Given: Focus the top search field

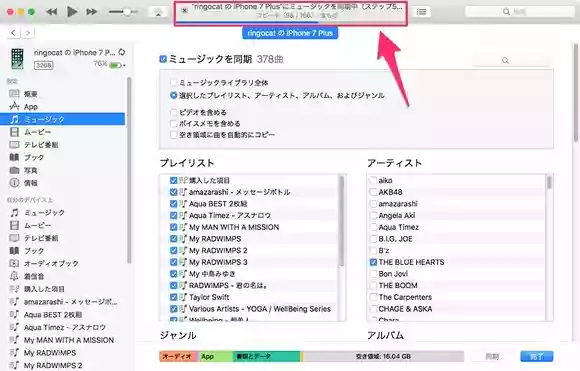Looking at the screenshot, I should click(520, 12).
